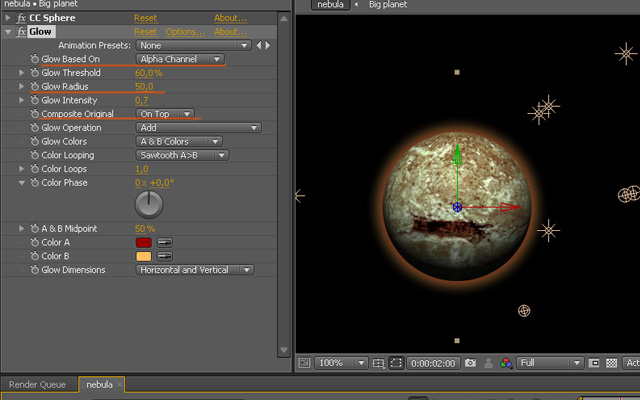The width and height of the screenshot is (640, 400).
Task: Select the nebula tab in the viewer
Action: pos(330,4)
